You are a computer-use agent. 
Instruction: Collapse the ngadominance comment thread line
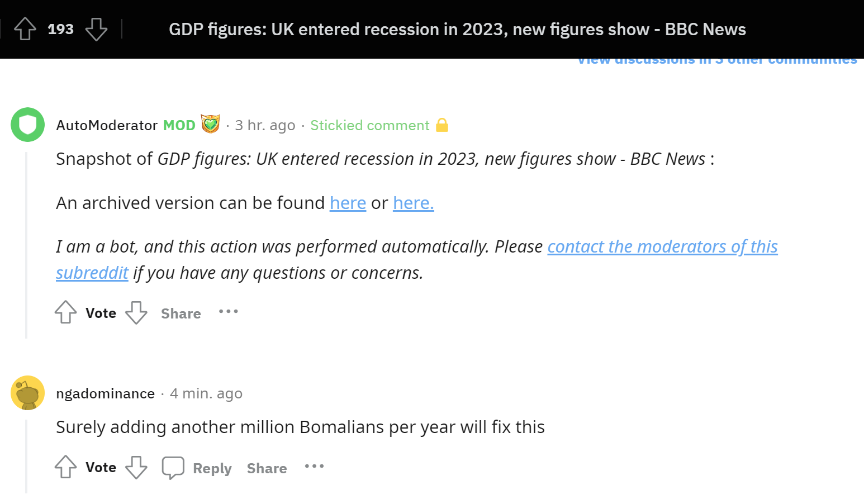tap(26, 457)
